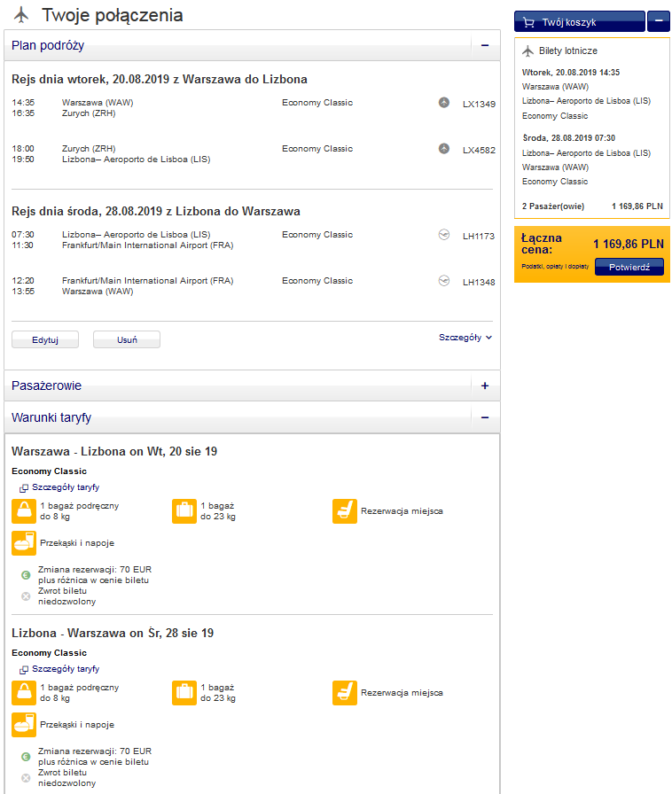Viewport: 672px width, 794px height.
Task: Click the Swiss airline icon beside LX1349
Action: click(x=443, y=103)
